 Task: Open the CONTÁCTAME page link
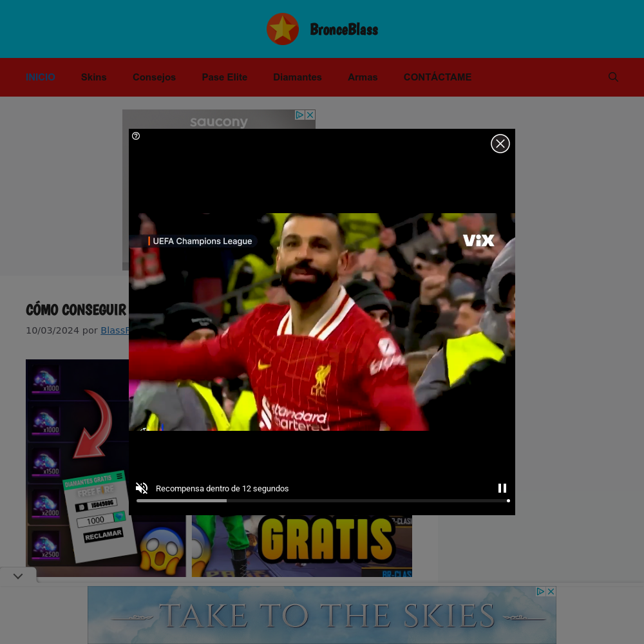click(x=437, y=77)
